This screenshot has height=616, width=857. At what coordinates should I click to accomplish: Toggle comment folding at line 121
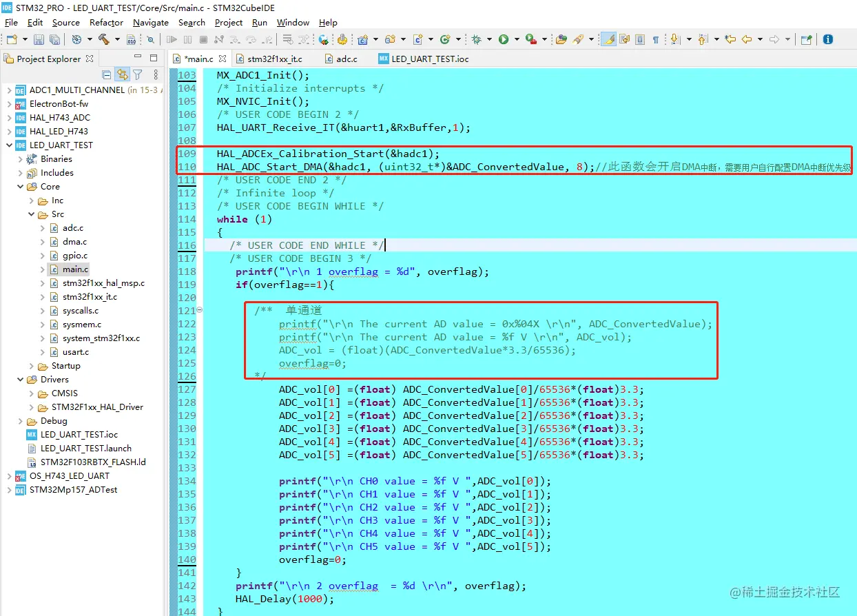click(200, 310)
